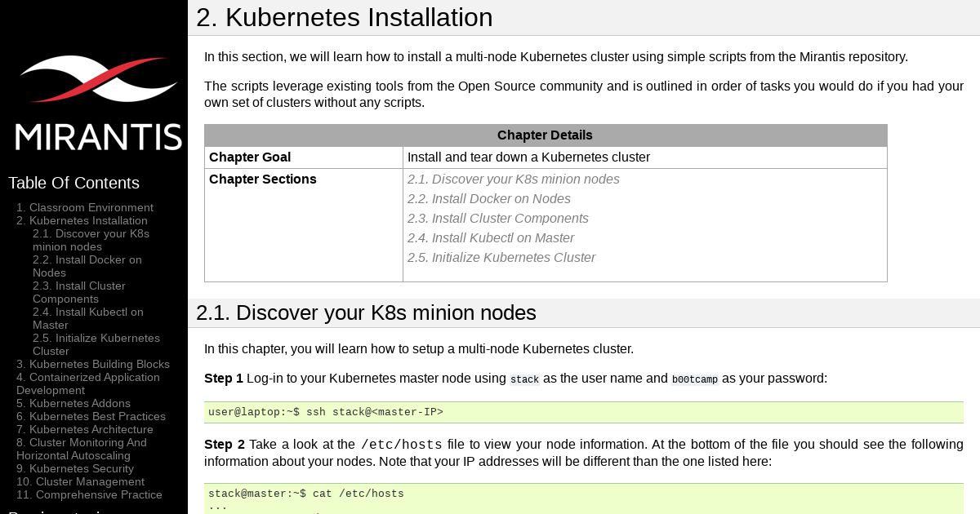Go to Kubernetes Installation sidebar entry
Viewport: 980px width, 514px height.
[x=88, y=220]
